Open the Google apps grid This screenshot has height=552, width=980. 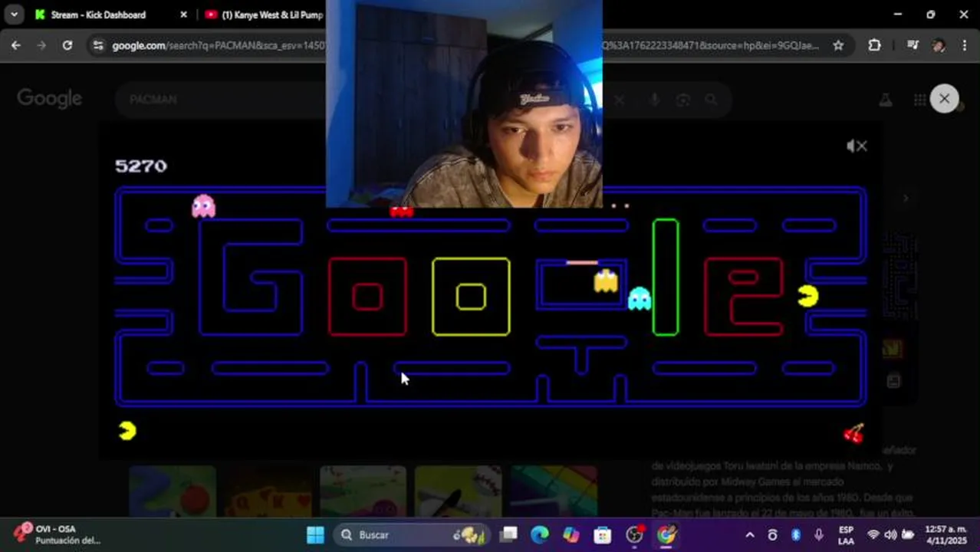coord(919,100)
